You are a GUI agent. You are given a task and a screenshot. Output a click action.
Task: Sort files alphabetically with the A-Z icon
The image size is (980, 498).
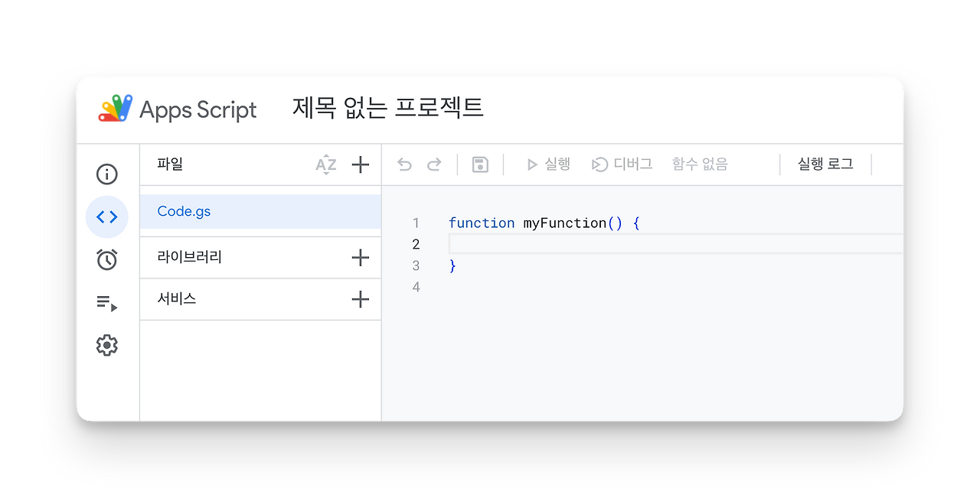325,164
